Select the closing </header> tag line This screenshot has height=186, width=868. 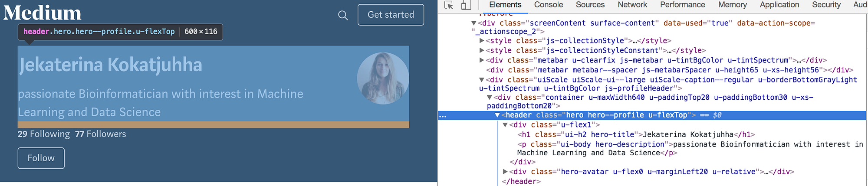click(x=521, y=181)
